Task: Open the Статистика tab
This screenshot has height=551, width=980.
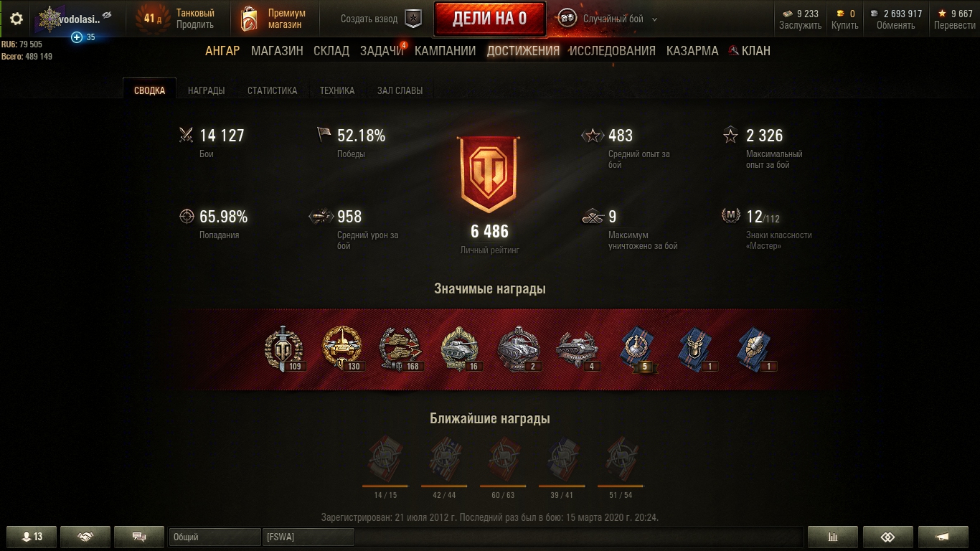Action: [x=272, y=90]
